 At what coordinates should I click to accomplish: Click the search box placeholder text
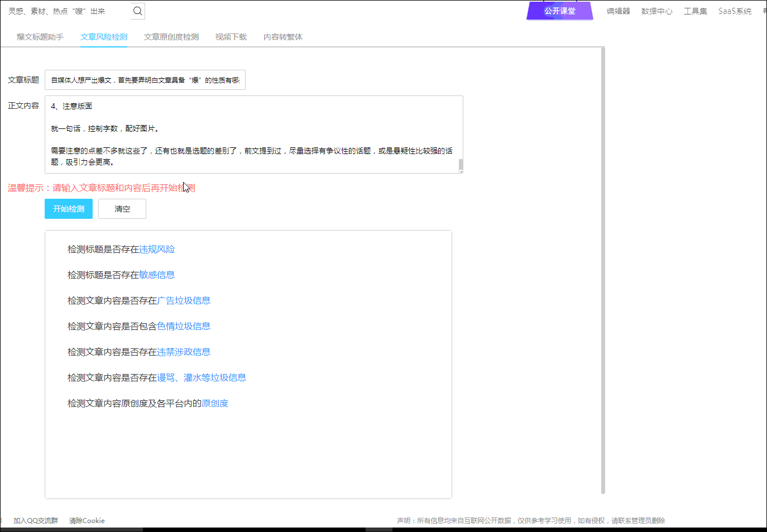click(56, 11)
